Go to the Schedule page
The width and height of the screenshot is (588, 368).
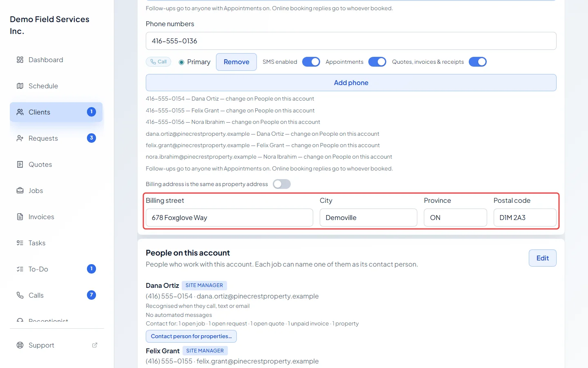click(56, 86)
